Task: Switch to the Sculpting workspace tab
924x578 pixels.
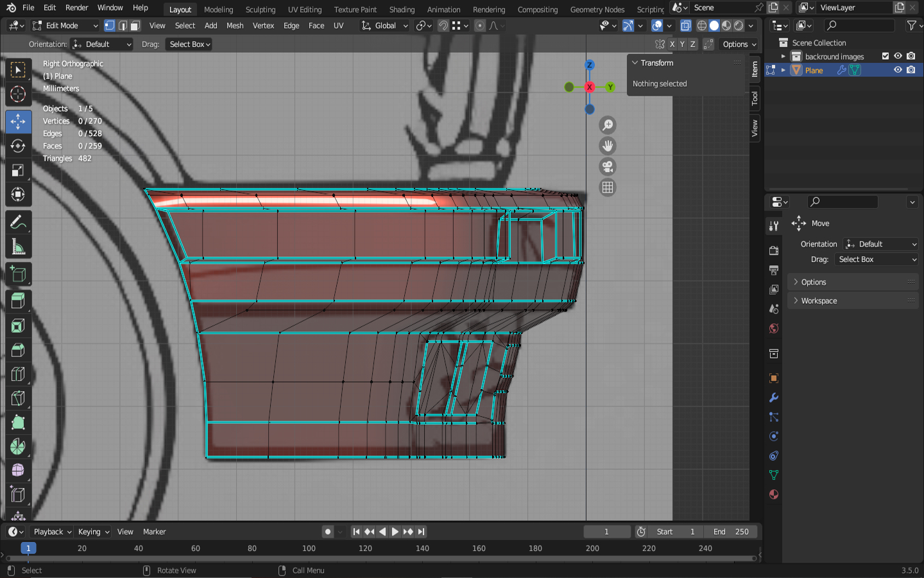Action: click(260, 10)
